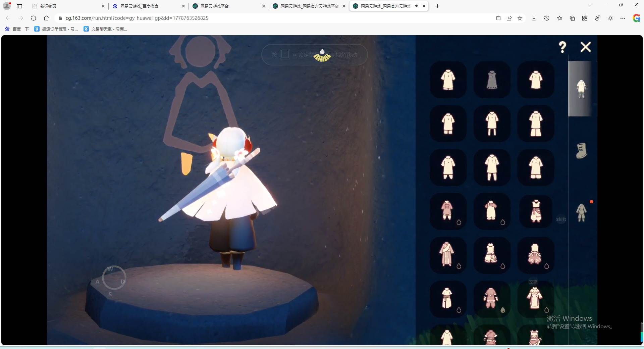Viewport: 644px width, 349px height.
Task: Pick the last outfit in the third row
Action: [536, 167]
